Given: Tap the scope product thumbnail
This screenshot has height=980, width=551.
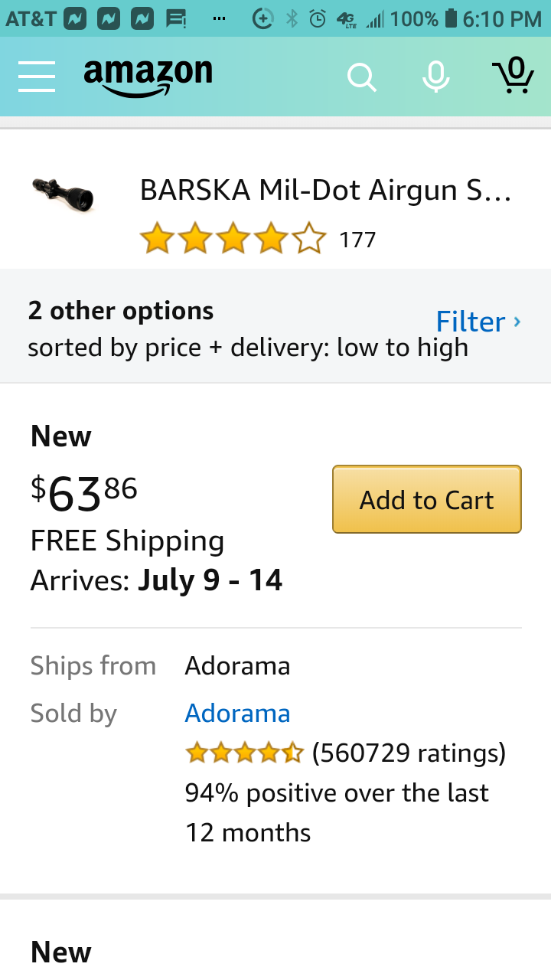Looking at the screenshot, I should click(63, 194).
